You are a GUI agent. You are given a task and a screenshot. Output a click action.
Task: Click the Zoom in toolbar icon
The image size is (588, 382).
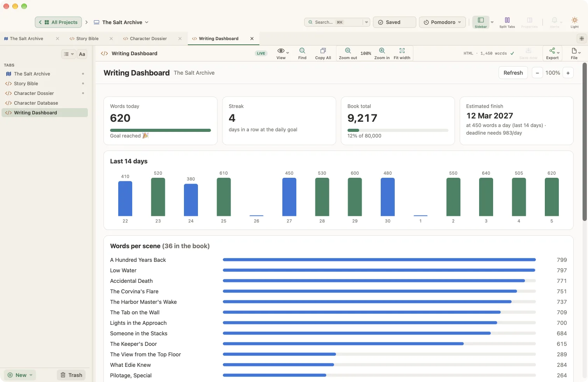point(382,51)
